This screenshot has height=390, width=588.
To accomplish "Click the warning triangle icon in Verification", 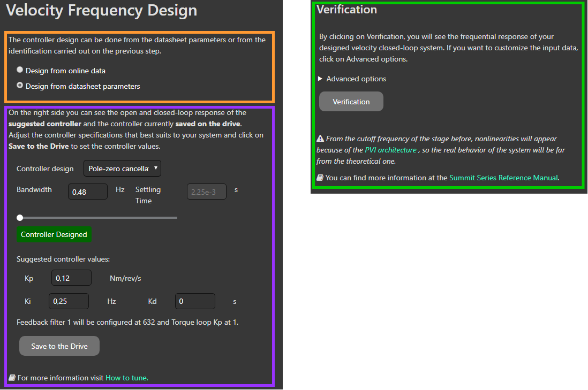I will 320,139.
